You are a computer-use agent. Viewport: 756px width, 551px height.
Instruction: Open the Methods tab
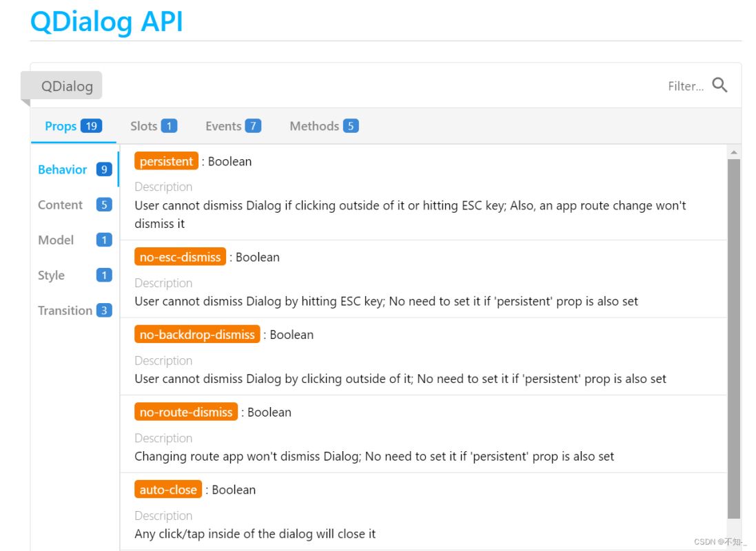324,126
